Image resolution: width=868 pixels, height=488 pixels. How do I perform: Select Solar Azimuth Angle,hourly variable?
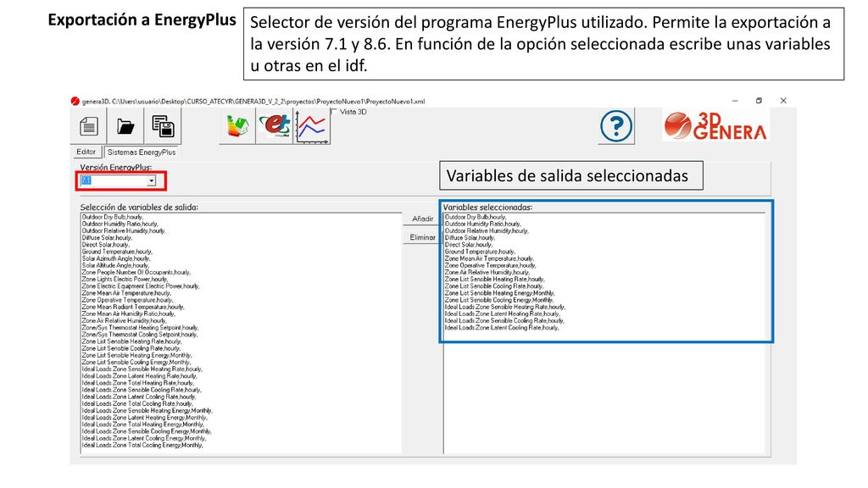click(x=116, y=258)
